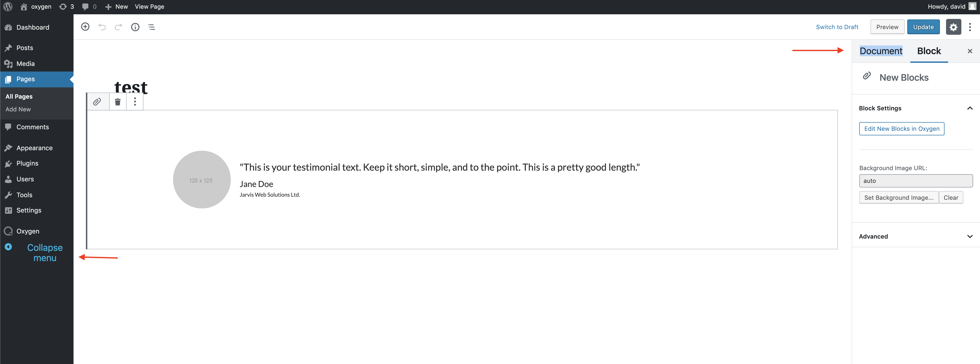Undo the last change

[x=102, y=27]
